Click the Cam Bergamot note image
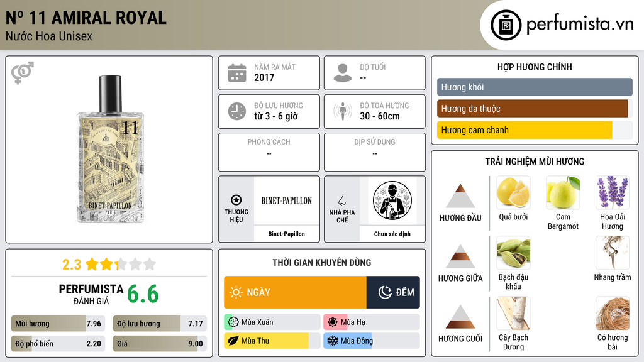Viewport: 644px width, 362px height. (x=563, y=192)
